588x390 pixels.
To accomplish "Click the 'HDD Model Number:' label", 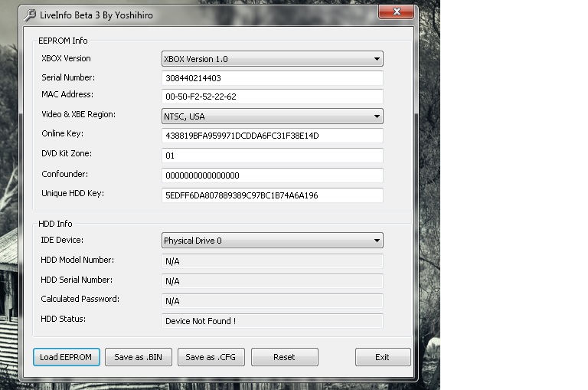I will [x=77, y=260].
